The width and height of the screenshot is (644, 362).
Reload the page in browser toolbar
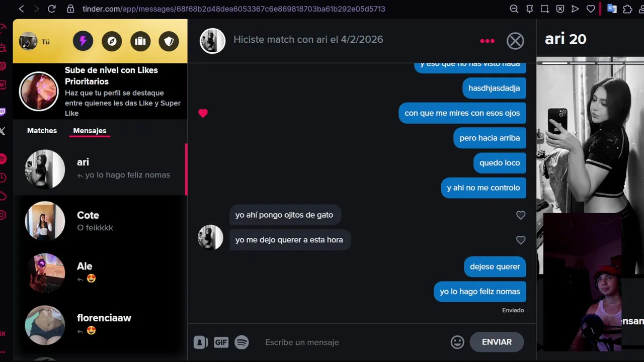coord(51,9)
